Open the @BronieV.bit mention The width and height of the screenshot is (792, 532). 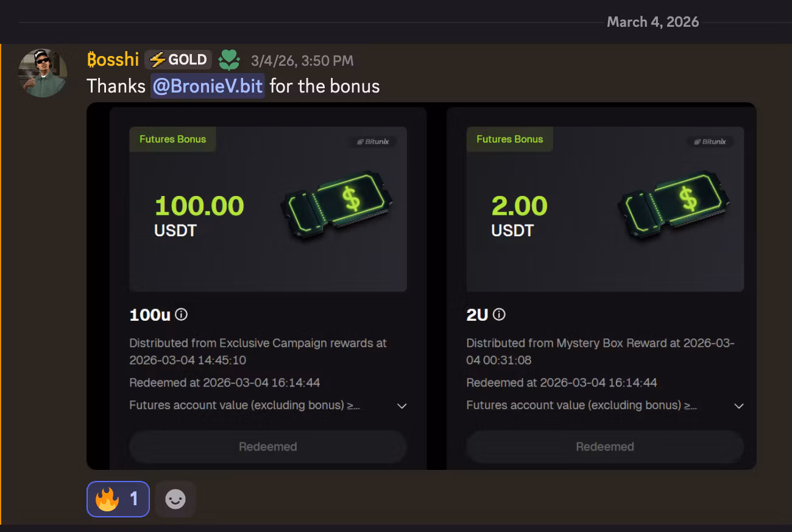point(207,86)
